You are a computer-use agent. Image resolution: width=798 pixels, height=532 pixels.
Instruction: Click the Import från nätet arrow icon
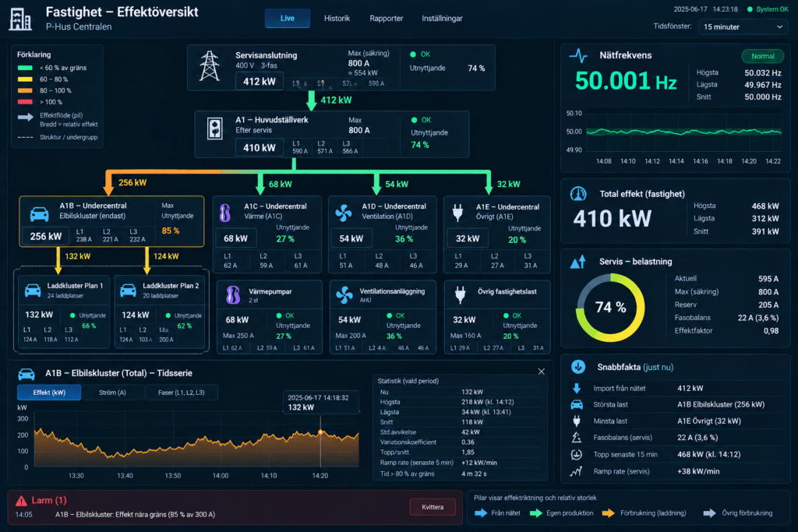click(x=577, y=389)
